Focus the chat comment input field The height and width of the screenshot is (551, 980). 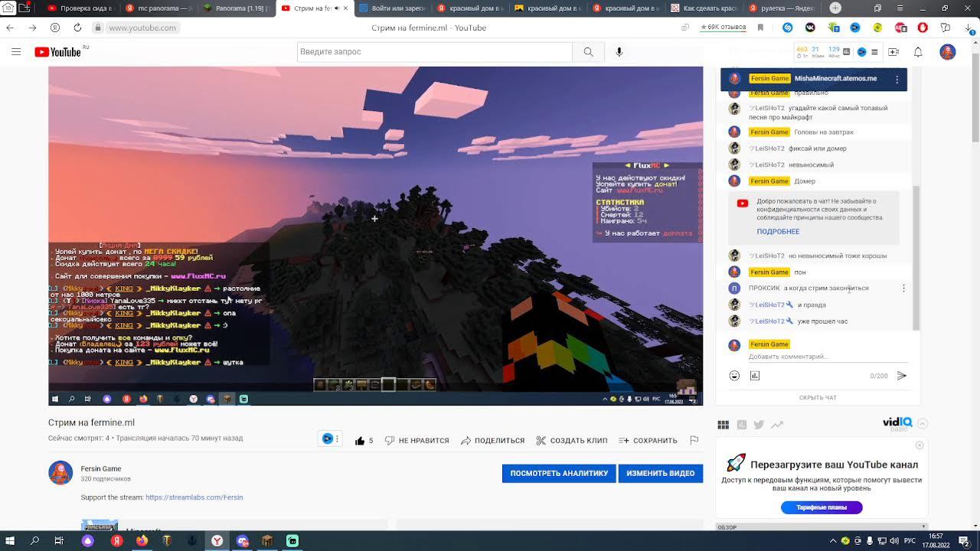[x=828, y=357]
